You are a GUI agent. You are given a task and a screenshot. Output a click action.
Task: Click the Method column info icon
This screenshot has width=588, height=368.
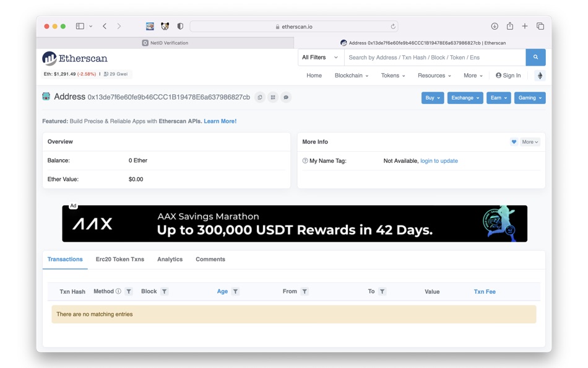click(118, 291)
